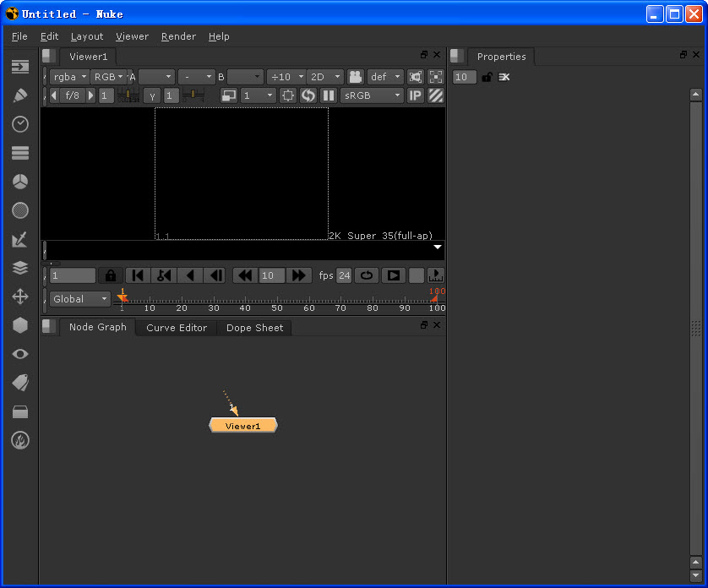The image size is (708, 588).
Task: Toggle the pause viewer updates button
Action: point(328,95)
